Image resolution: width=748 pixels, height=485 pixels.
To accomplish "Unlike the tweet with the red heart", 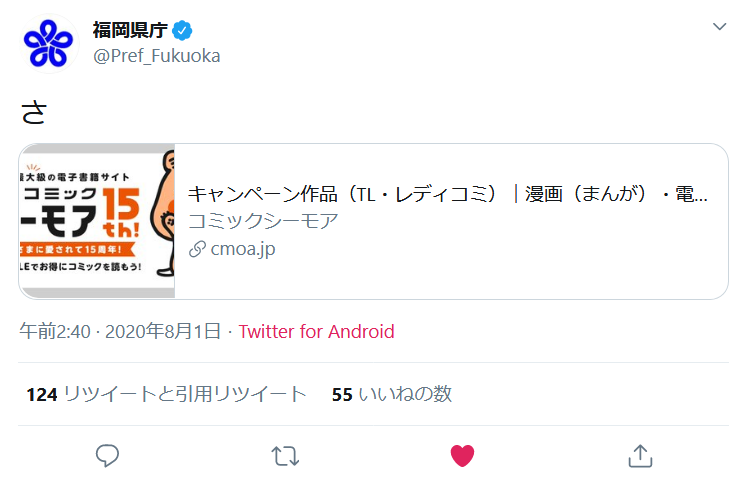I will [462, 456].
